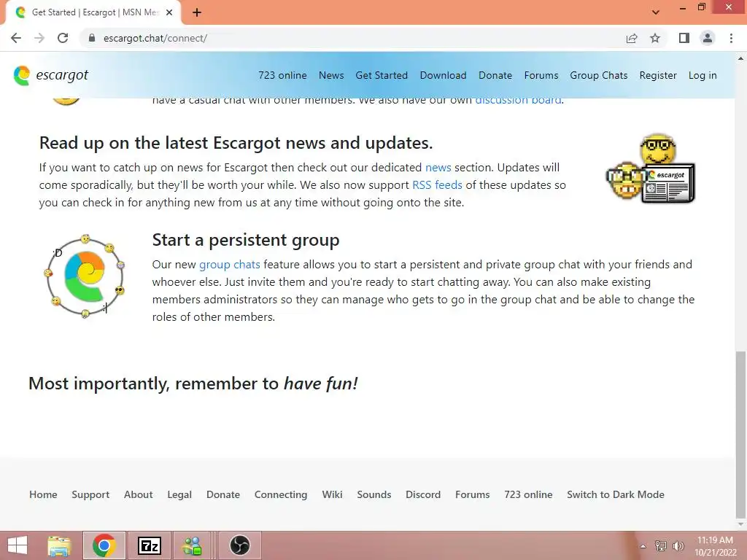Click the group chat circle emoticon image
Viewport: 747px width, 560px height.
(x=85, y=276)
